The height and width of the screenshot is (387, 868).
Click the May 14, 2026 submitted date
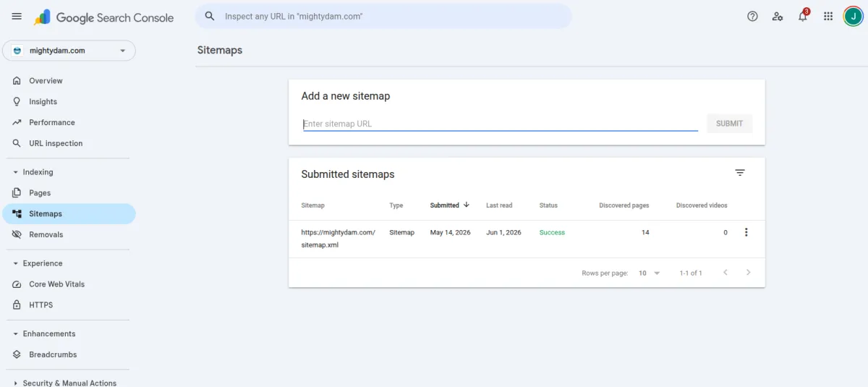451,233
